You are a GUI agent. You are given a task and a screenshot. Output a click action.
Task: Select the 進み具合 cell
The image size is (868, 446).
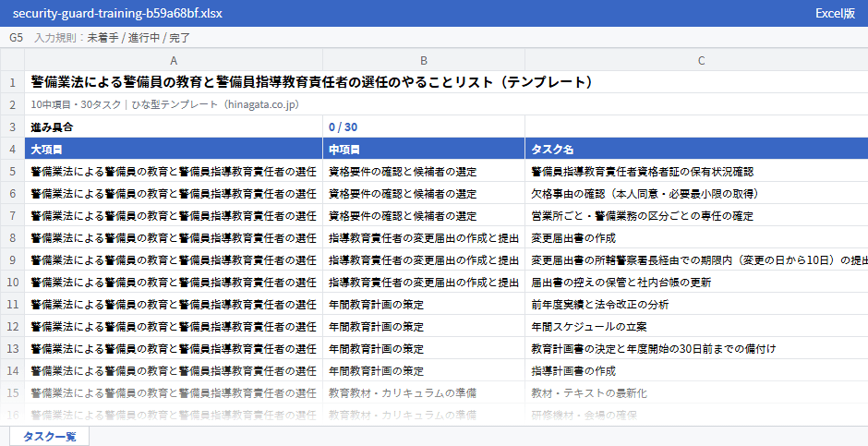[174, 127]
